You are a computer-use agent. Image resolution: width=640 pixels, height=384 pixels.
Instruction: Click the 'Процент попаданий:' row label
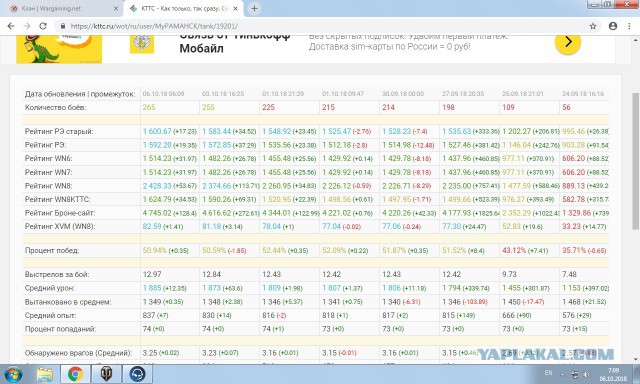60,329
